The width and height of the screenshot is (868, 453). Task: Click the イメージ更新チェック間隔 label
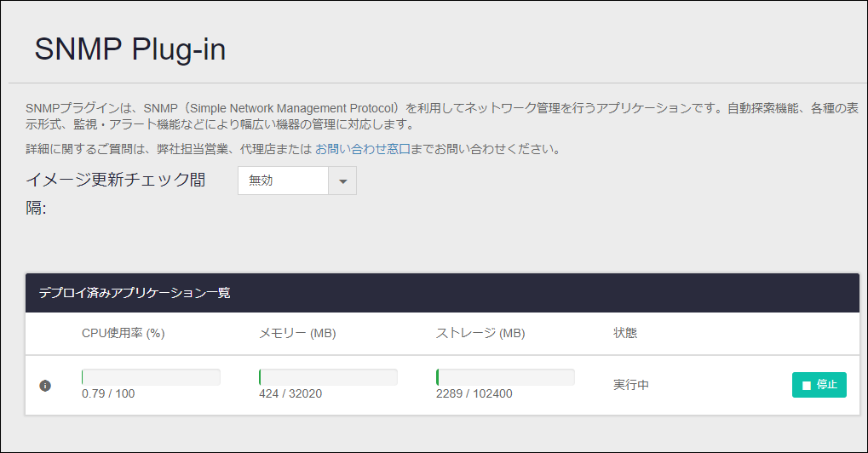pyautogui.click(x=115, y=193)
